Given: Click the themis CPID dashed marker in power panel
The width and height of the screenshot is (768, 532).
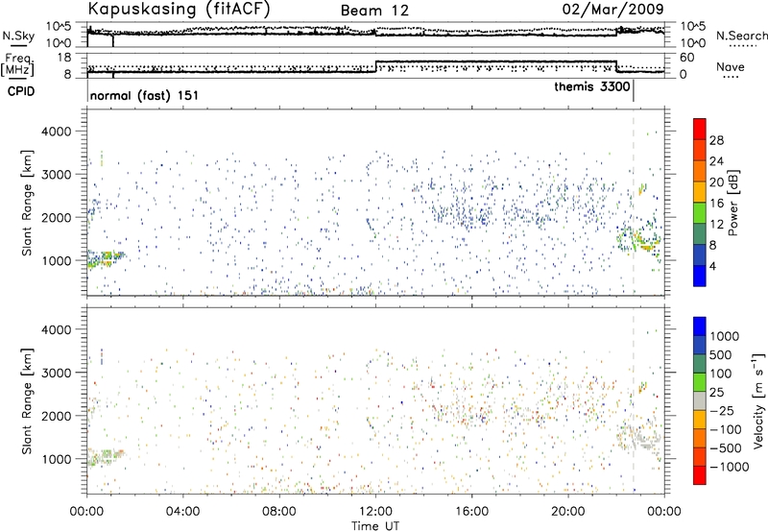Looking at the screenshot, I should pos(634,202).
